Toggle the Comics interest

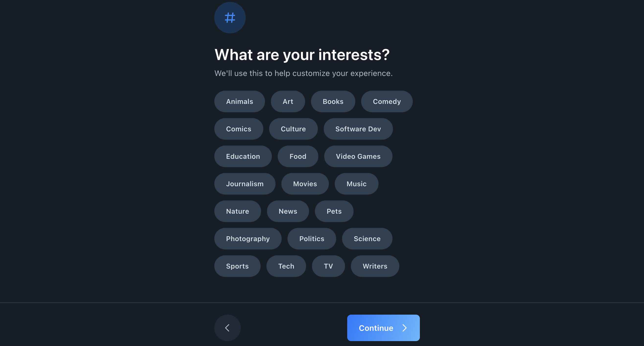coord(239,129)
